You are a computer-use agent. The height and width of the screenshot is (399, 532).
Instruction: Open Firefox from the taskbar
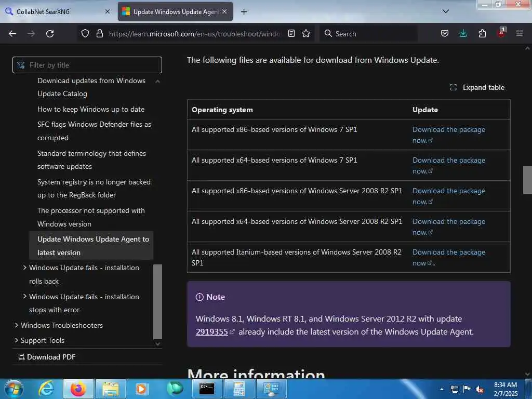[x=78, y=389]
